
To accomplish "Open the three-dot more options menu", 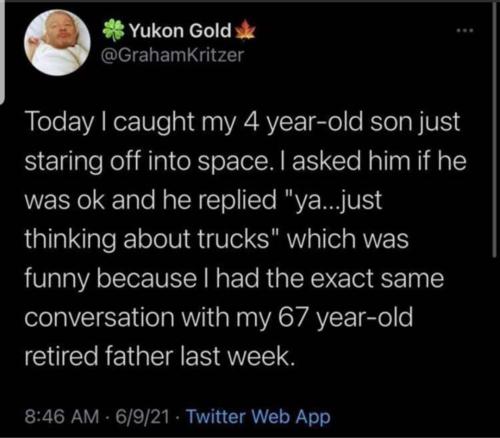I will tap(465, 31).
